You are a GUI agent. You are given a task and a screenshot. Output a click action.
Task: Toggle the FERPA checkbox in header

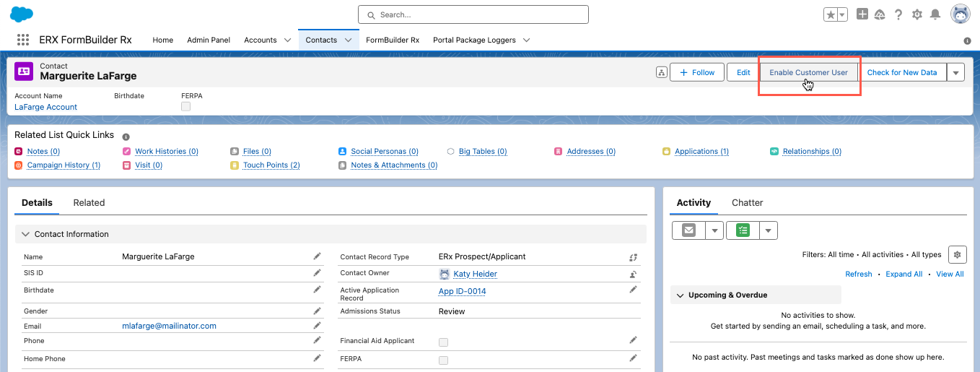[x=185, y=107]
